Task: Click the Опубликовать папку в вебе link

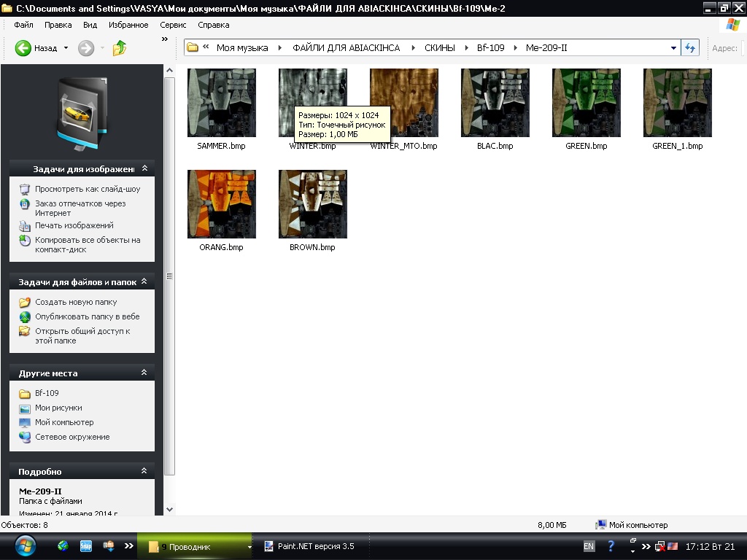Action: pos(88,316)
